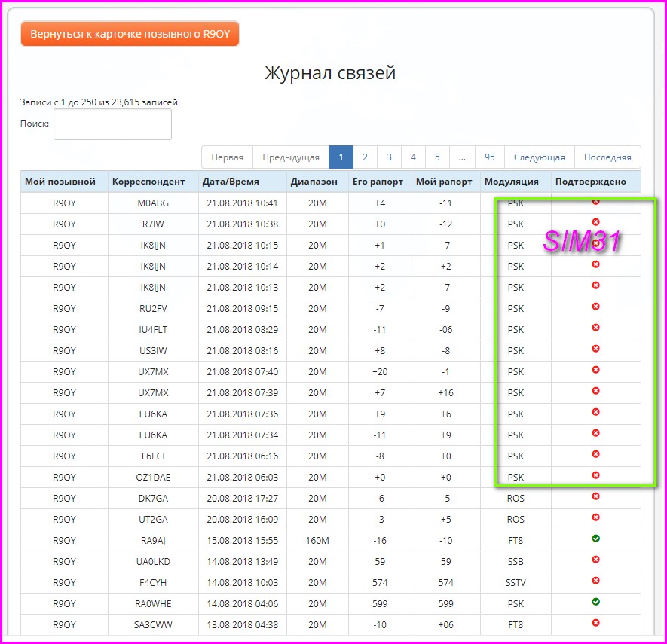The width and height of the screenshot is (667, 644).
Task: Sort by Корреспондент column header
Action: (x=148, y=182)
